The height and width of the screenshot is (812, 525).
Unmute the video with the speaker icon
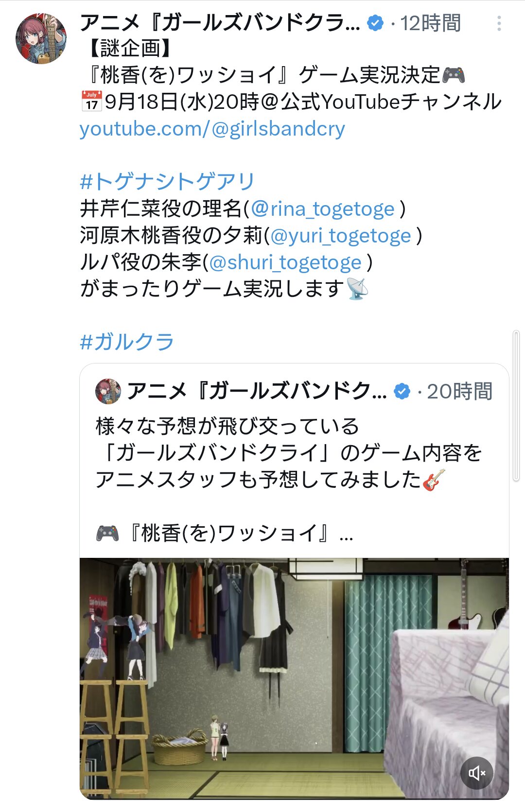click(477, 773)
